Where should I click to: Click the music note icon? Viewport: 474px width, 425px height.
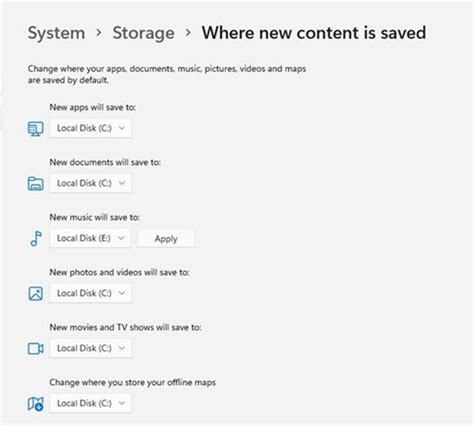pos(36,239)
